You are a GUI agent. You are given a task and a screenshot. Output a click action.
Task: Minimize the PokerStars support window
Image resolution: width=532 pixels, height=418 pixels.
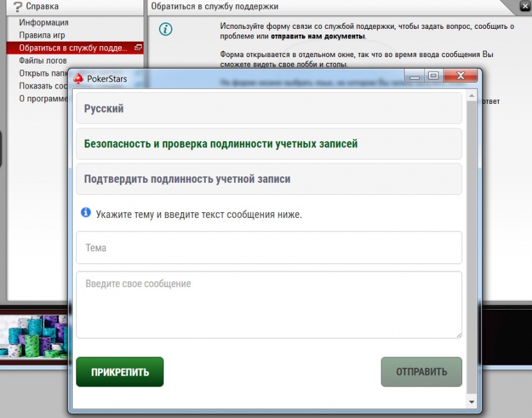click(415, 76)
